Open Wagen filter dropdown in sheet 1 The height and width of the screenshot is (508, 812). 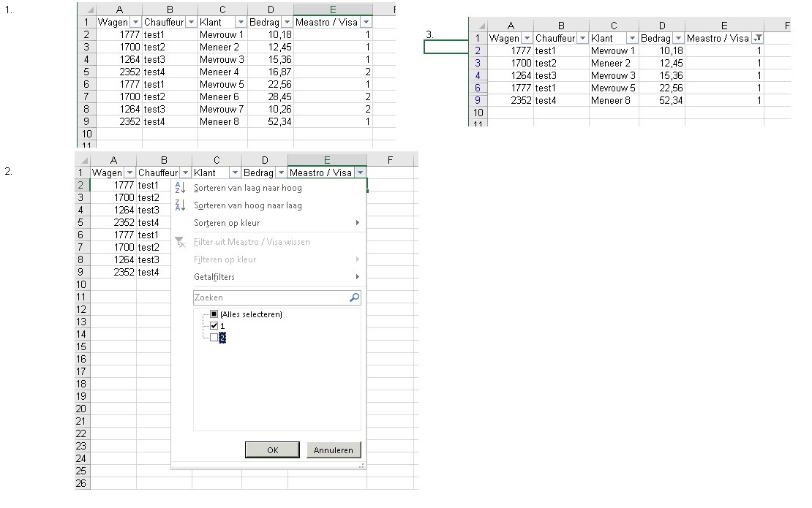pyautogui.click(x=135, y=22)
